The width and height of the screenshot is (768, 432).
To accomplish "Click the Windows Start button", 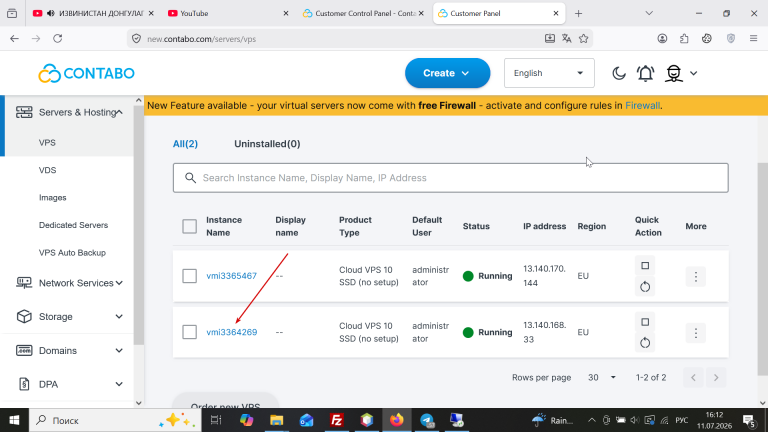I will pyautogui.click(x=14, y=420).
